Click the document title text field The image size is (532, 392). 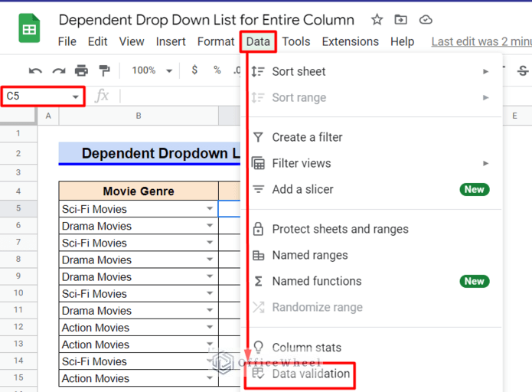pos(206,20)
